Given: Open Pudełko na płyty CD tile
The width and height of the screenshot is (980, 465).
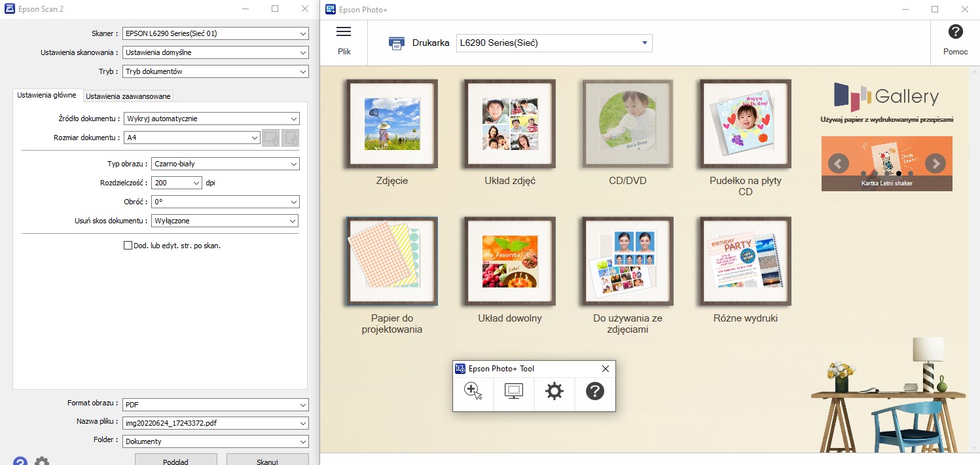Looking at the screenshot, I should pos(746,124).
